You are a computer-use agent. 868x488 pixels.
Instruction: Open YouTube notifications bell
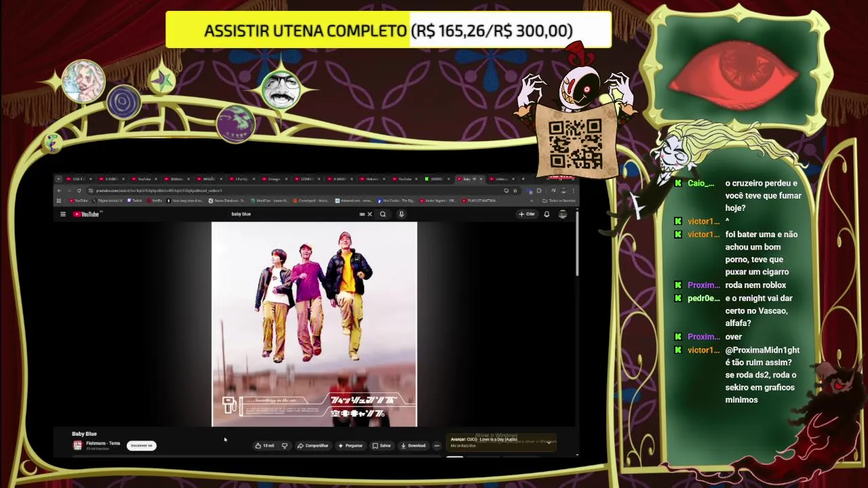tap(547, 214)
